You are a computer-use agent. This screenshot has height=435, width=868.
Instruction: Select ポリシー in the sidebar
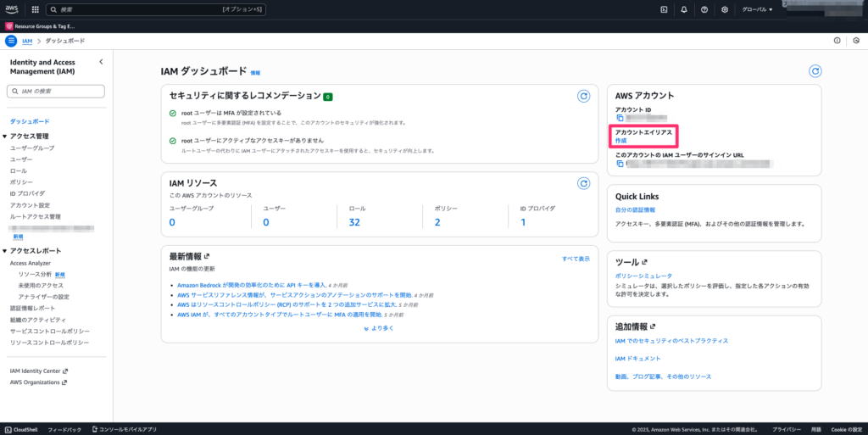coord(21,182)
